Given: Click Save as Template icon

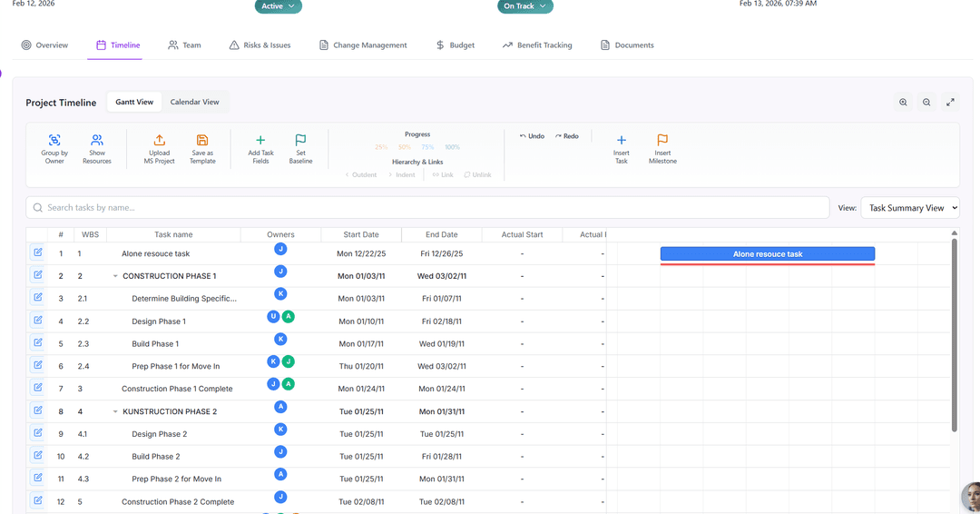Looking at the screenshot, I should click(201, 140).
